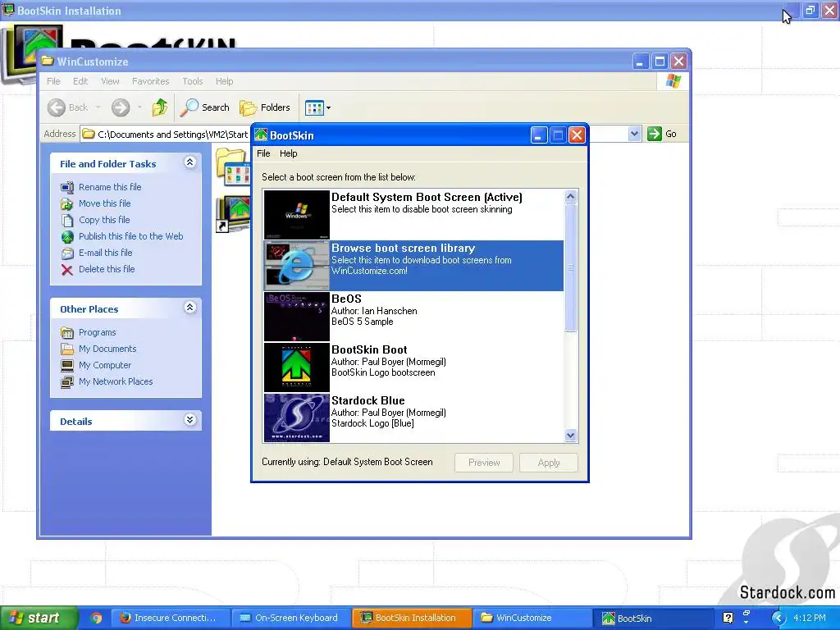
Task: Click the Forward arrow icon in Explorer toolbar
Action: point(121,107)
